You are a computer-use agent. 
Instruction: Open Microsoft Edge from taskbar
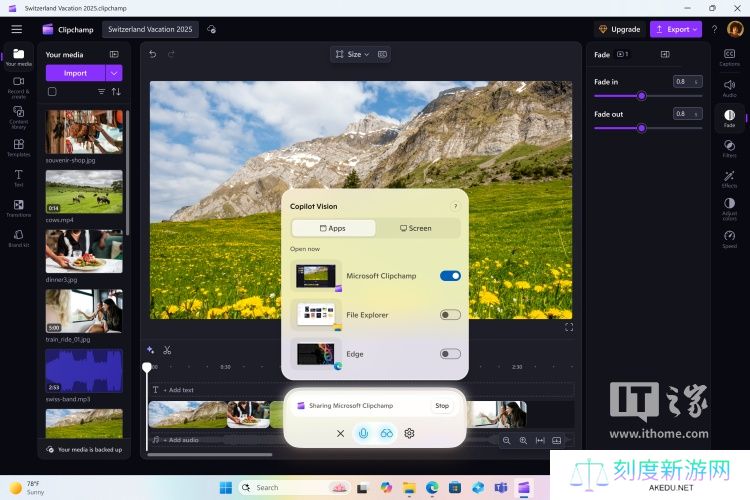432,488
